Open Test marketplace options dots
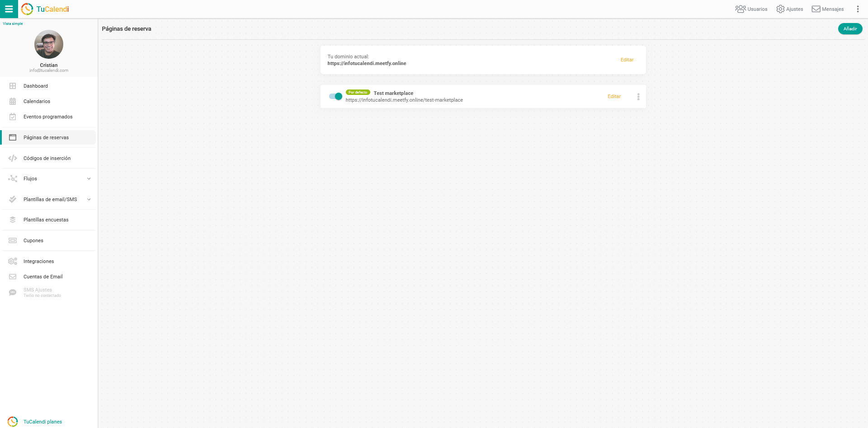This screenshot has width=868, height=428. pyautogui.click(x=638, y=97)
